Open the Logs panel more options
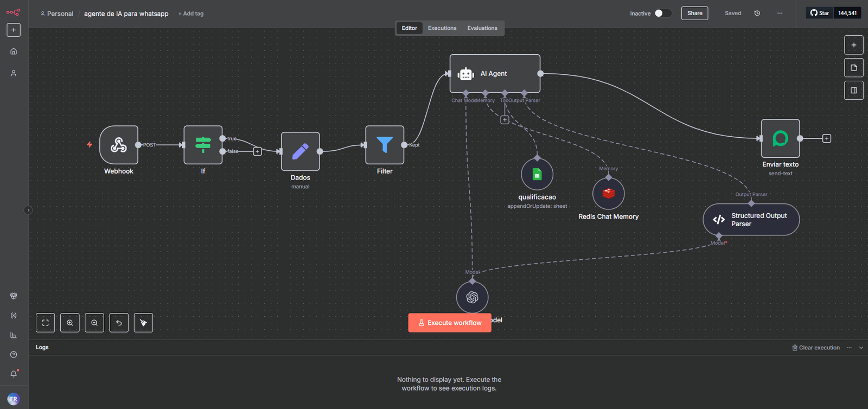The image size is (868, 409). [x=850, y=348]
